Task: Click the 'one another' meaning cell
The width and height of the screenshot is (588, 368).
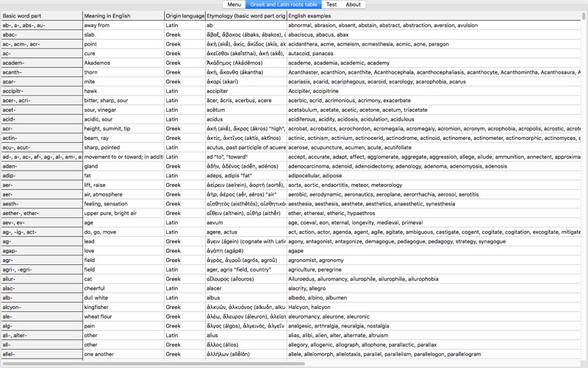Action: 123,354
